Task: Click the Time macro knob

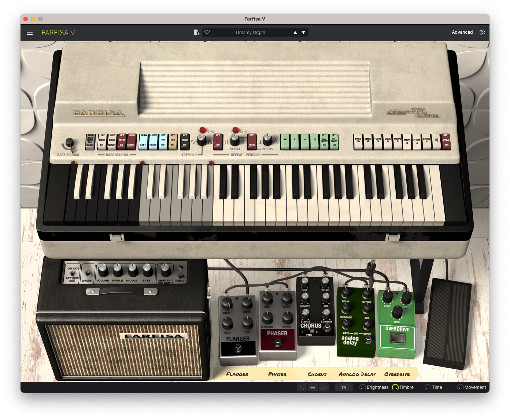Action: click(428, 387)
